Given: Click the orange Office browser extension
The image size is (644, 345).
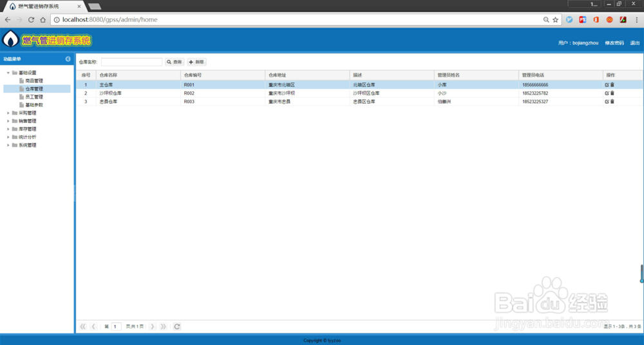Looking at the screenshot, I should tap(596, 20).
